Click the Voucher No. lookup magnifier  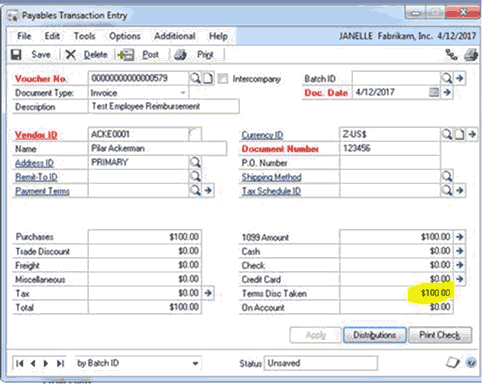tap(195, 79)
